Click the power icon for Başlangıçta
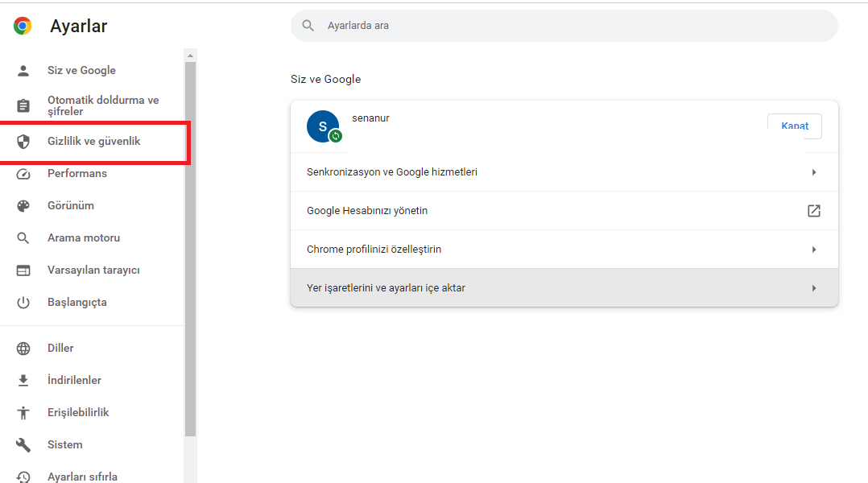The height and width of the screenshot is (483, 868). 23,303
